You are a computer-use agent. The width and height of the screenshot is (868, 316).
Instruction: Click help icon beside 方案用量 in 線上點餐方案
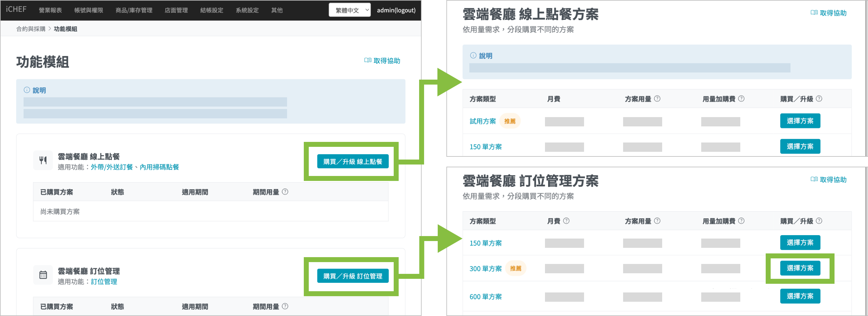pyautogui.click(x=657, y=99)
